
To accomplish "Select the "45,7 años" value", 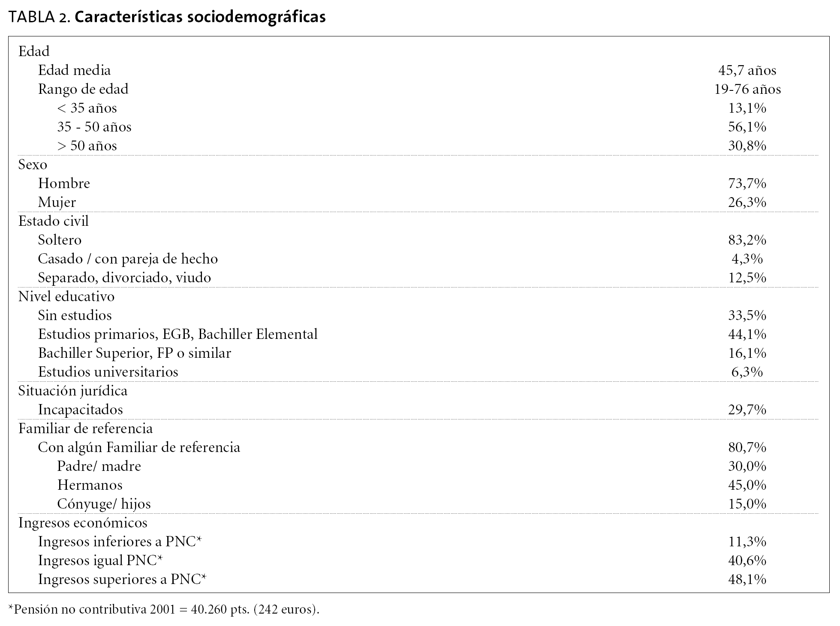I will (x=747, y=70).
